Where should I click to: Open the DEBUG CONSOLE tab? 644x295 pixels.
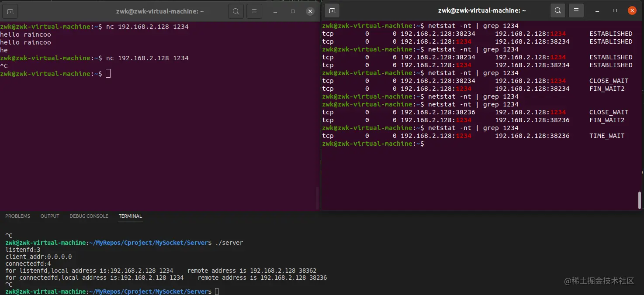click(x=89, y=216)
